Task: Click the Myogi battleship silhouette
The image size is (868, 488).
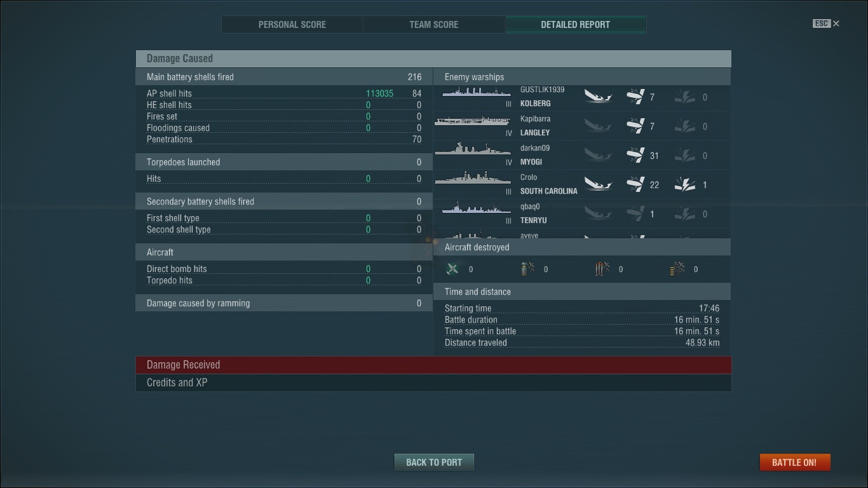Action: 472,149
